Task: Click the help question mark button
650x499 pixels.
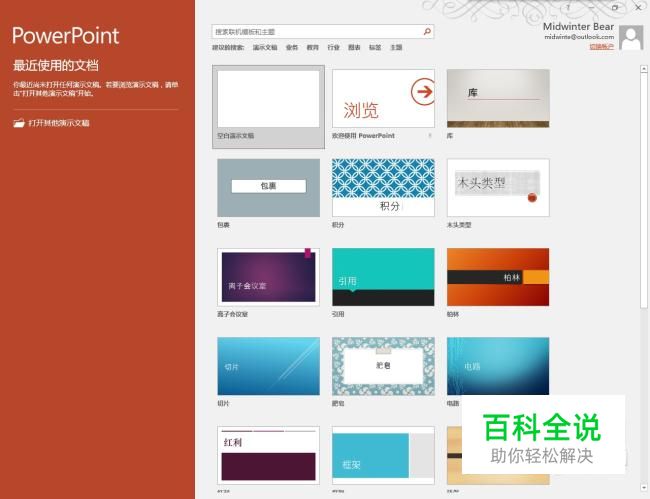Action: tap(569, 7)
